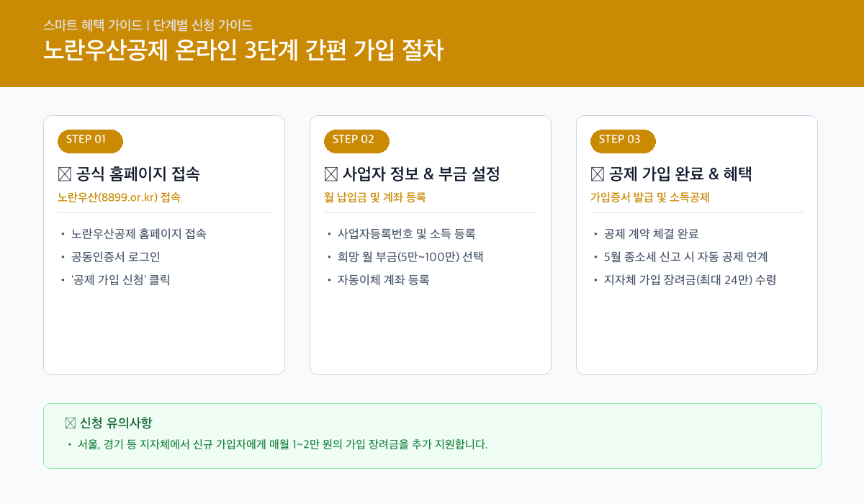864x504 pixels.
Task: Select '공제 계약 체결 완료' list item
Action: pos(651,234)
